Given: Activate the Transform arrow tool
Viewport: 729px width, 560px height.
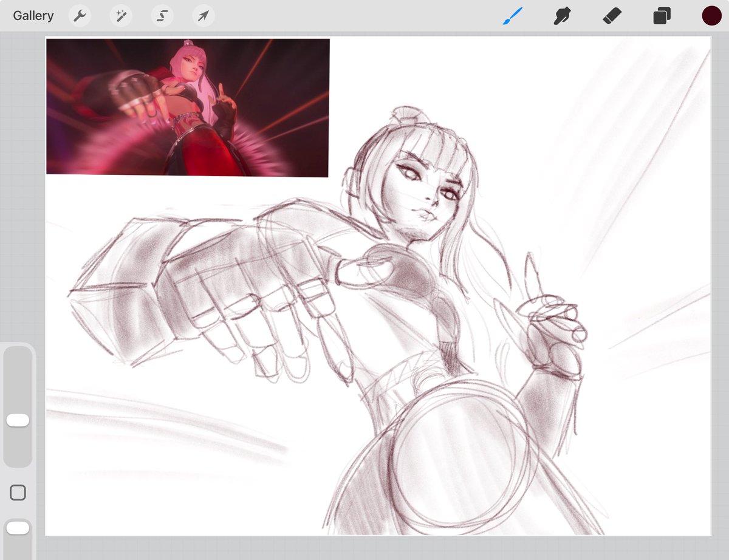Looking at the screenshot, I should pyautogui.click(x=204, y=16).
